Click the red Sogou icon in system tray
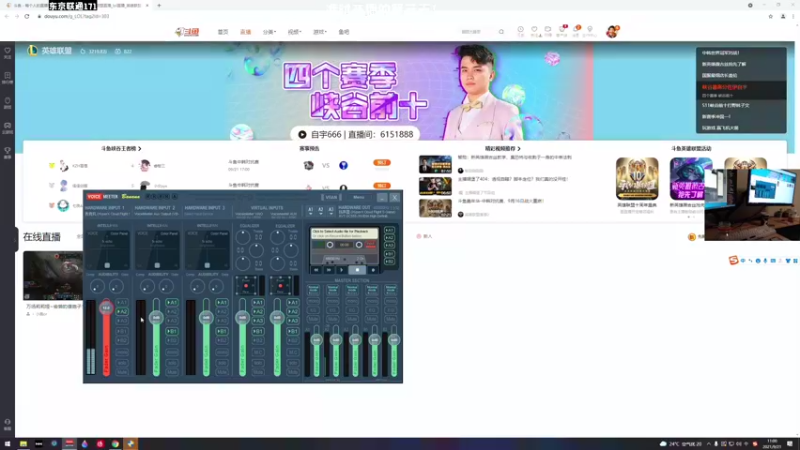The width and height of the screenshot is (800, 450). click(x=755, y=444)
